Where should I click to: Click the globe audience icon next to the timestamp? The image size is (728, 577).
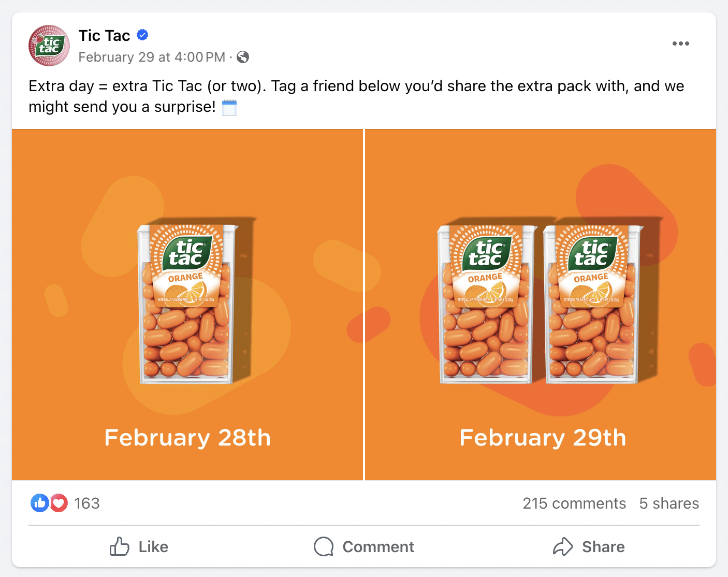(x=243, y=57)
